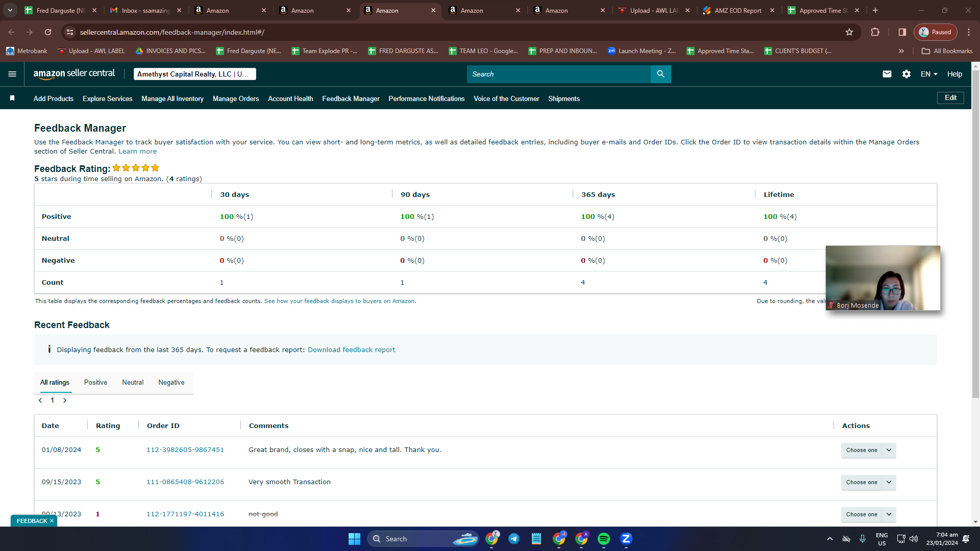The width and height of the screenshot is (980, 551).
Task: Open the Notepad app in taskbar
Action: click(536, 539)
